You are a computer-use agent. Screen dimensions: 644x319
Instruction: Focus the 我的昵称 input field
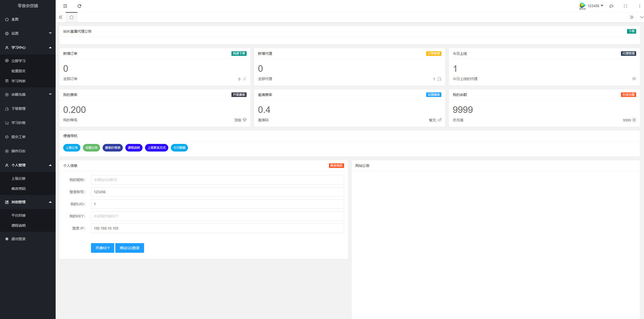(217, 180)
